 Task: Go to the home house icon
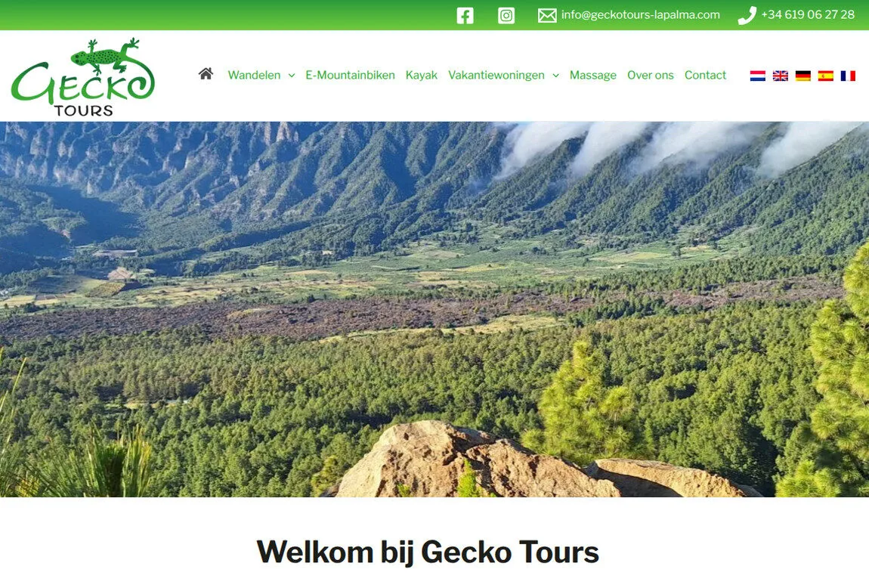[206, 74]
